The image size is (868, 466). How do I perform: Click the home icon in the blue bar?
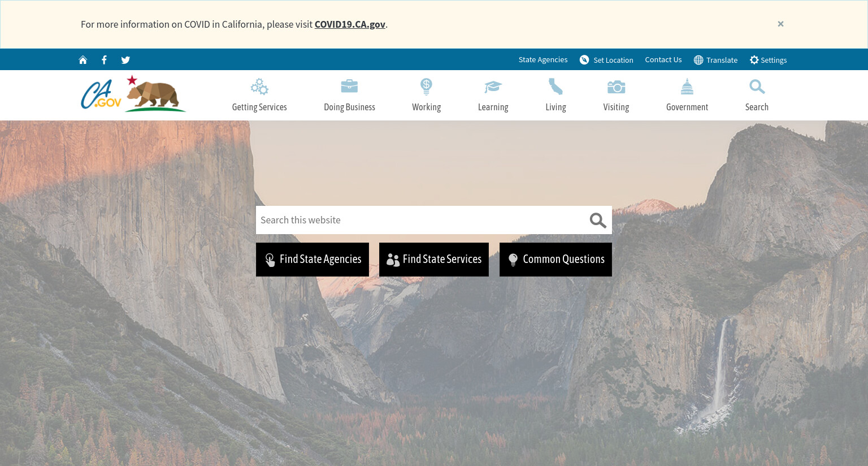(83, 60)
